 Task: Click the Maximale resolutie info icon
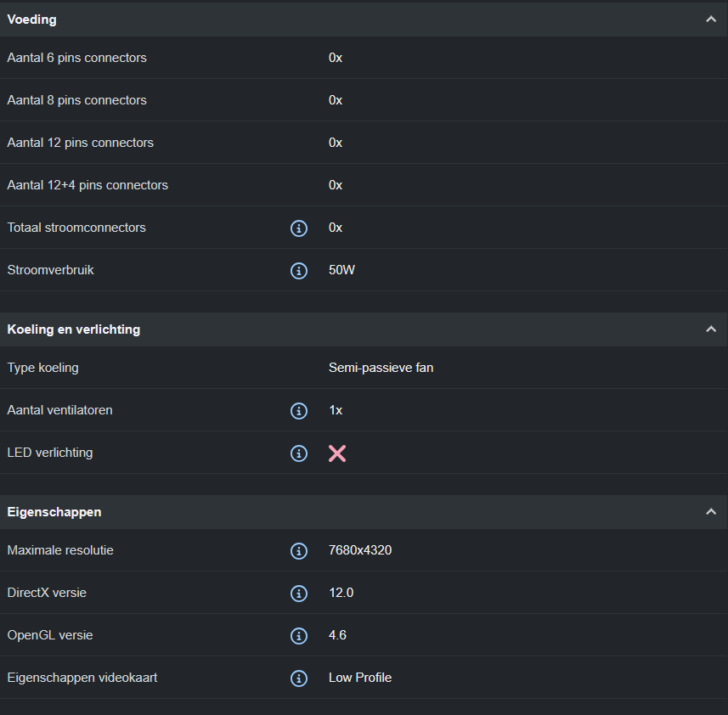[299, 550]
